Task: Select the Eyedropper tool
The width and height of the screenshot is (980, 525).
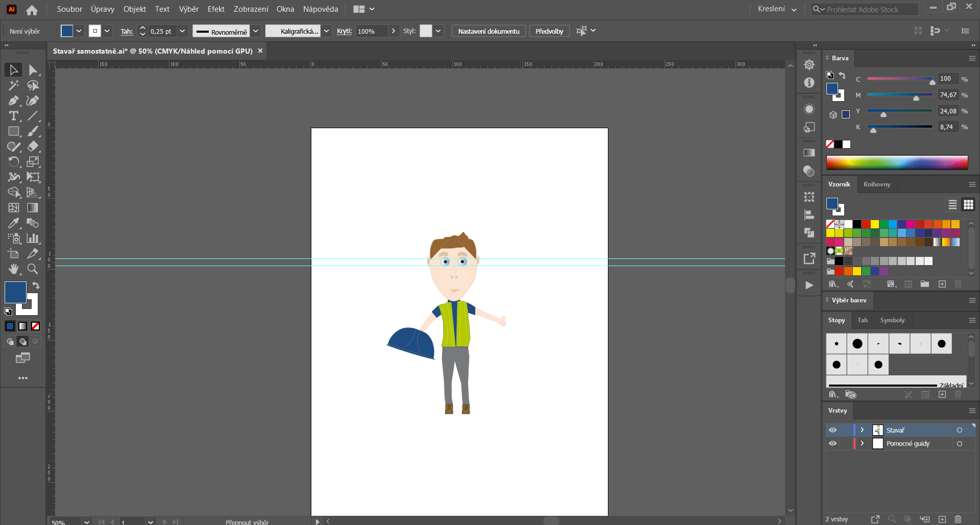Action: tap(13, 223)
